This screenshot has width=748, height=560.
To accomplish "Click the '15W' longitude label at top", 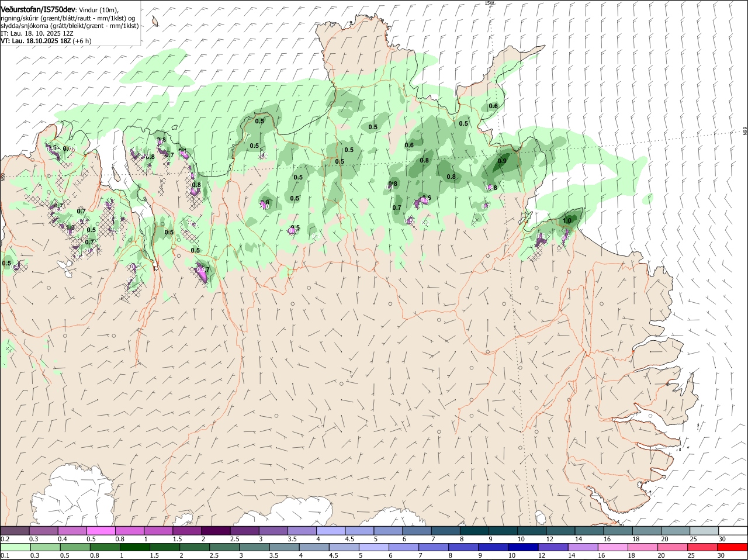I will coord(489,3).
